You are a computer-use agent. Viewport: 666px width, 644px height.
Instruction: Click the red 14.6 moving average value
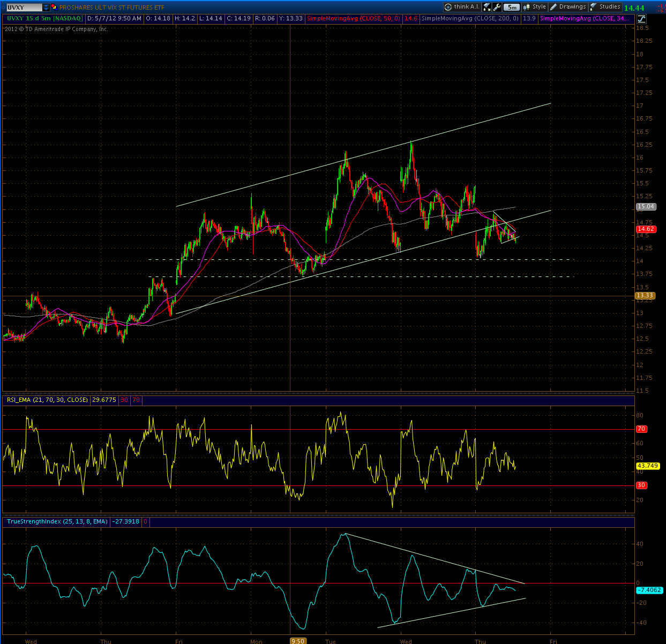pyautogui.click(x=410, y=18)
